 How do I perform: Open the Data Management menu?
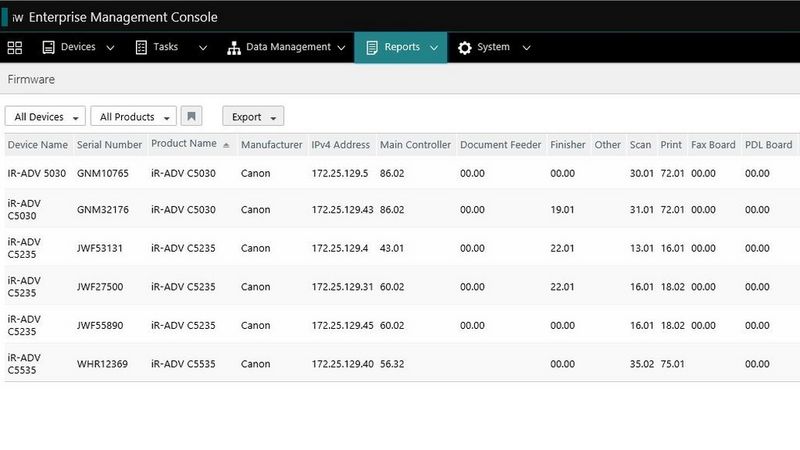(288, 47)
